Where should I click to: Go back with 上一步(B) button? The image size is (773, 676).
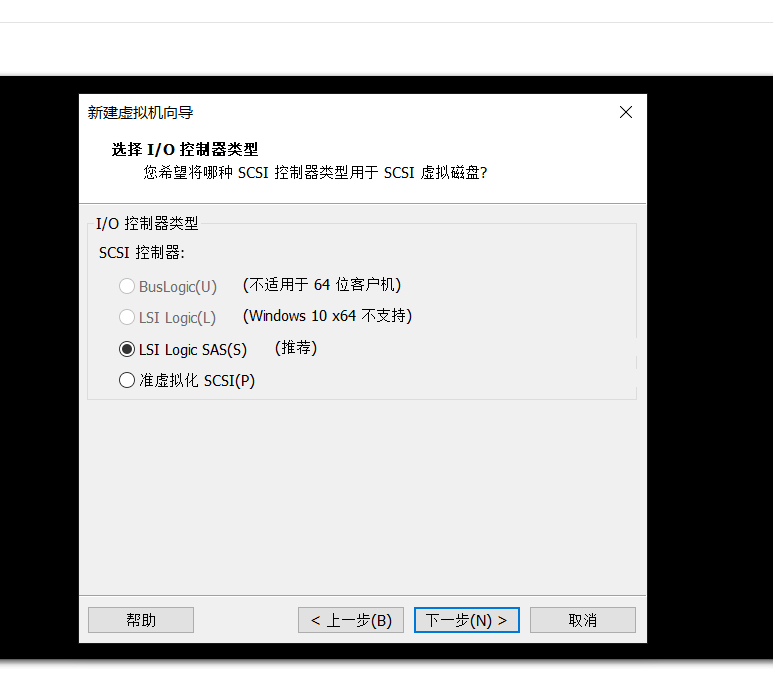[x=351, y=620]
